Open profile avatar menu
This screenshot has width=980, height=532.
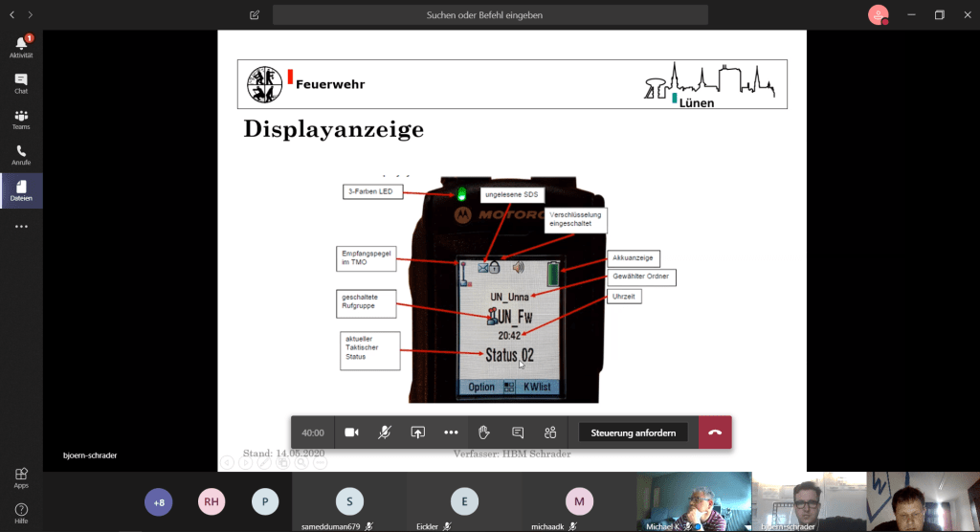coord(878,14)
